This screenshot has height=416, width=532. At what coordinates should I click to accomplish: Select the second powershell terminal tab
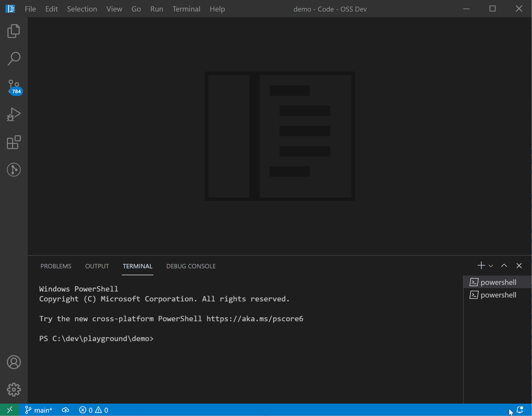(x=497, y=295)
